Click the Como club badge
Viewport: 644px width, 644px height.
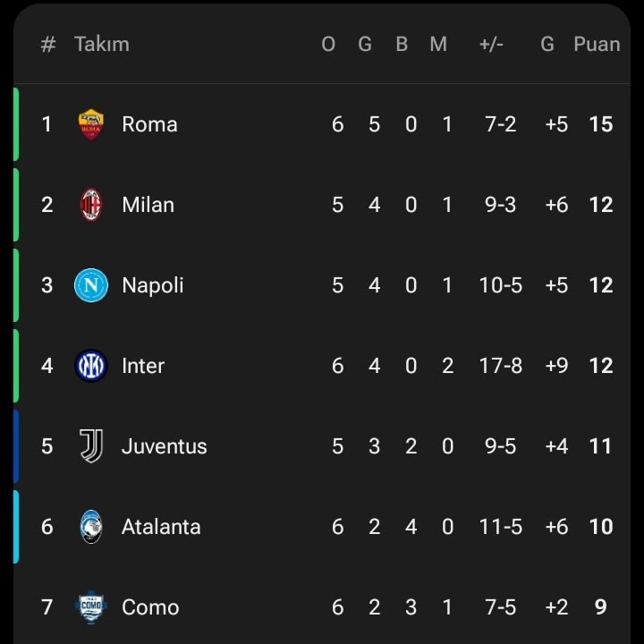click(x=91, y=607)
